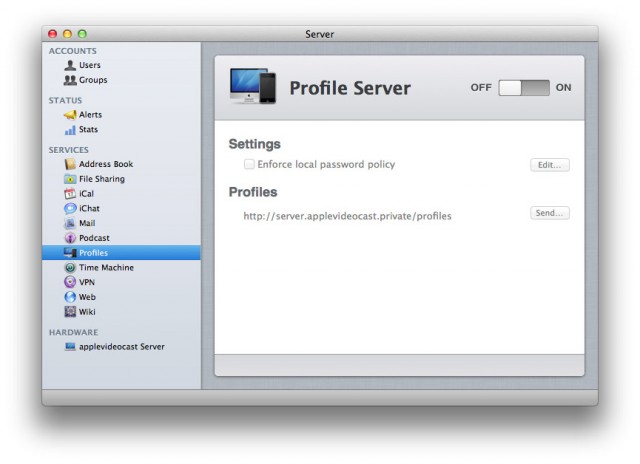Image resolution: width=640 pixels, height=464 pixels.
Task: Click the Time Machine icon
Action: (70, 268)
